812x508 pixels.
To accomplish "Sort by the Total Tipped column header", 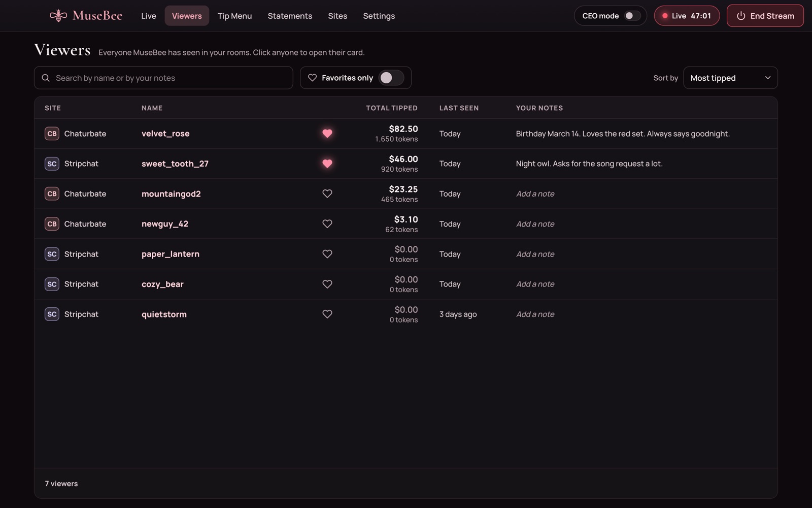I will click(392, 108).
